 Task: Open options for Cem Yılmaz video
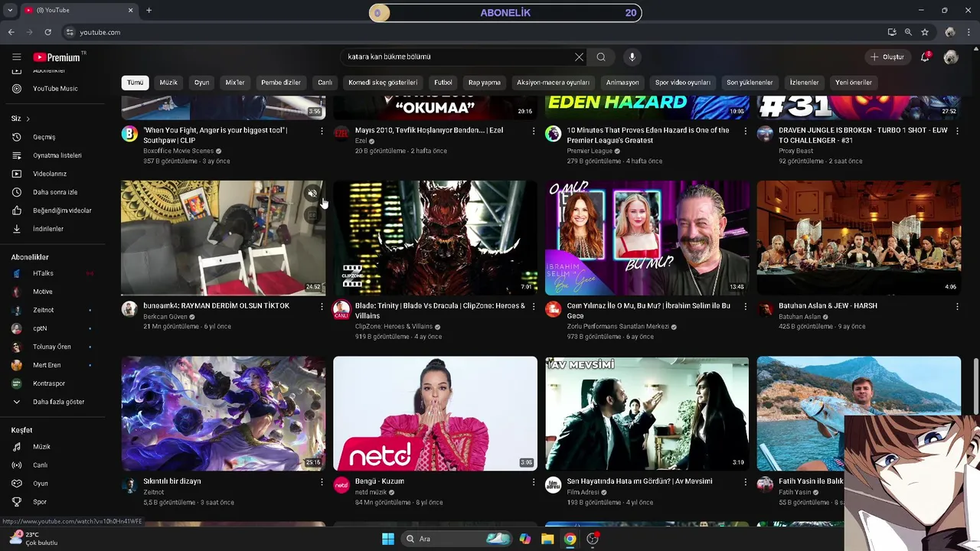746,306
